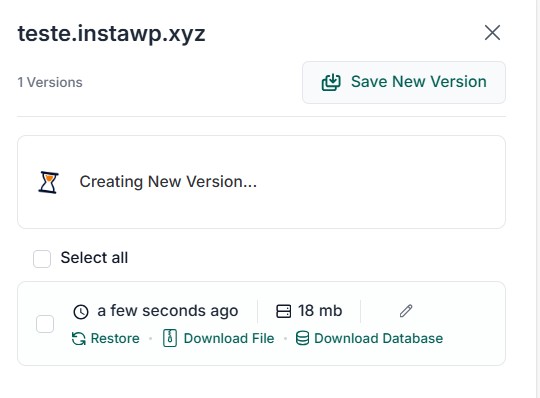
Task: Check the box for the 18 mb version
Action: coord(45,324)
